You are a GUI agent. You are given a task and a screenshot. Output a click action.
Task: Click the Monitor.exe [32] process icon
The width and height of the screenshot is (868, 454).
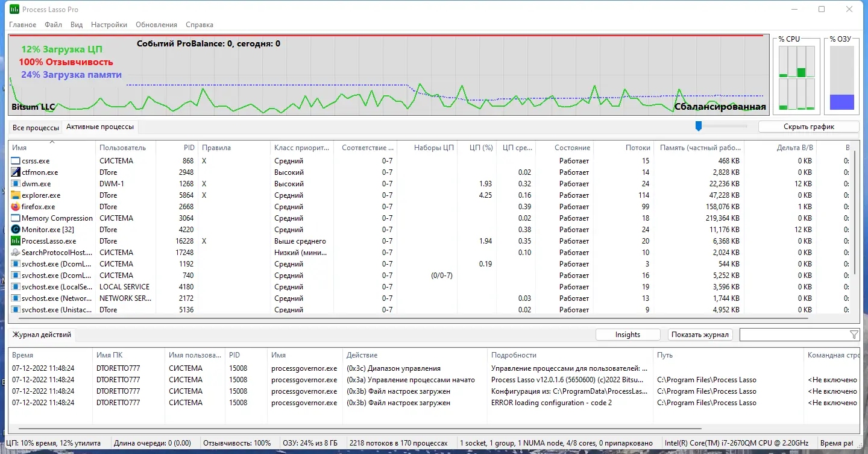pos(16,230)
